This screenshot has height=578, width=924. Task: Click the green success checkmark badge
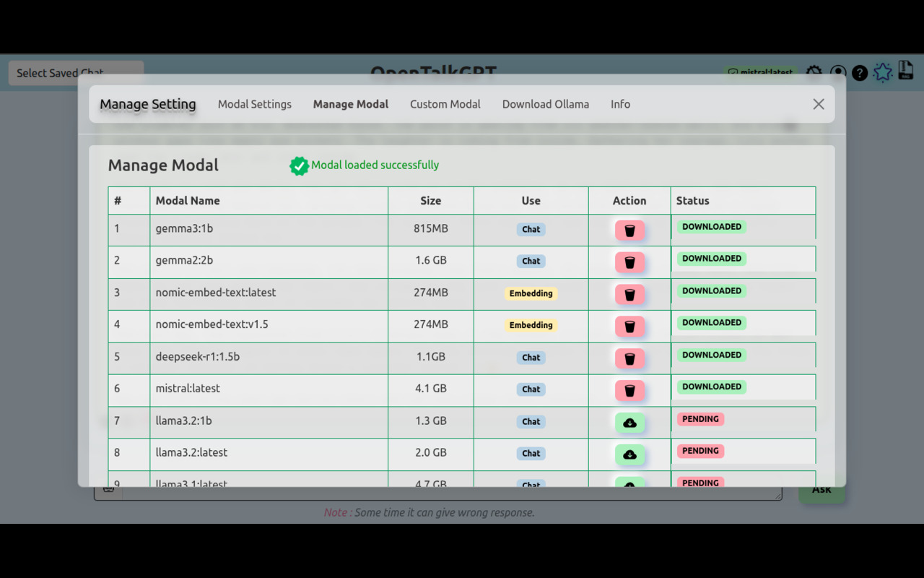pyautogui.click(x=299, y=165)
